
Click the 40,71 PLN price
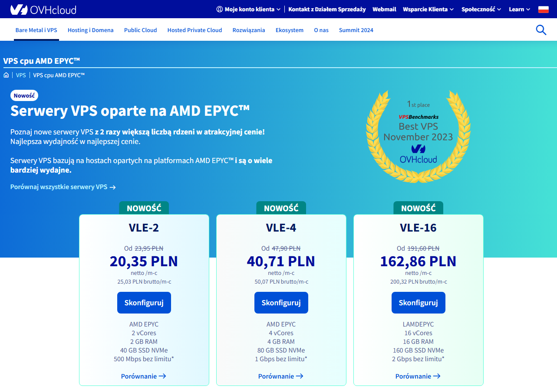pos(281,261)
